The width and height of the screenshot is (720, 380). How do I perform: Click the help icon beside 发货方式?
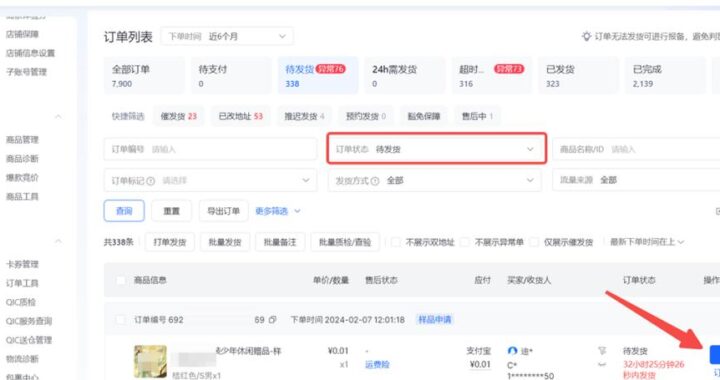[x=375, y=181]
